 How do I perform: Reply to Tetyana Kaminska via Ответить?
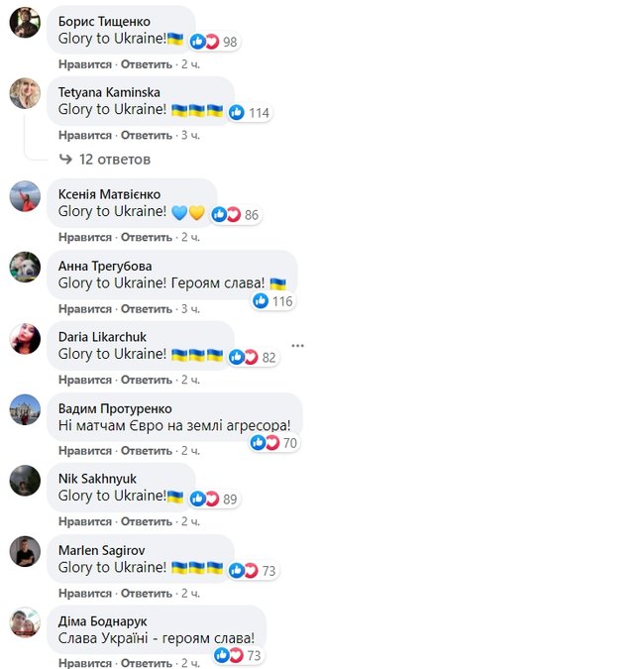pyautogui.click(x=147, y=135)
